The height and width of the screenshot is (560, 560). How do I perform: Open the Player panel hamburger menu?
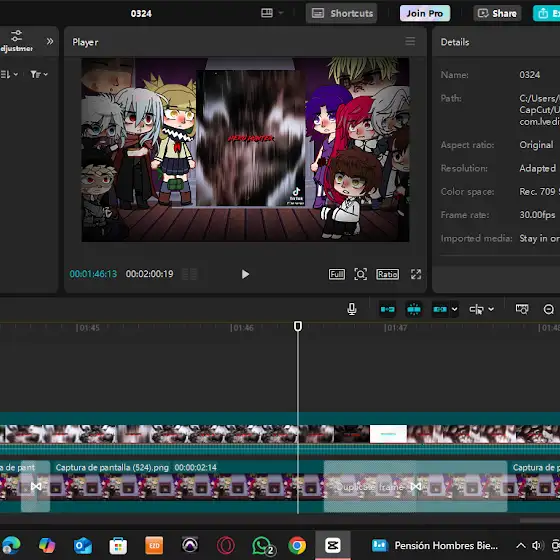tap(410, 41)
